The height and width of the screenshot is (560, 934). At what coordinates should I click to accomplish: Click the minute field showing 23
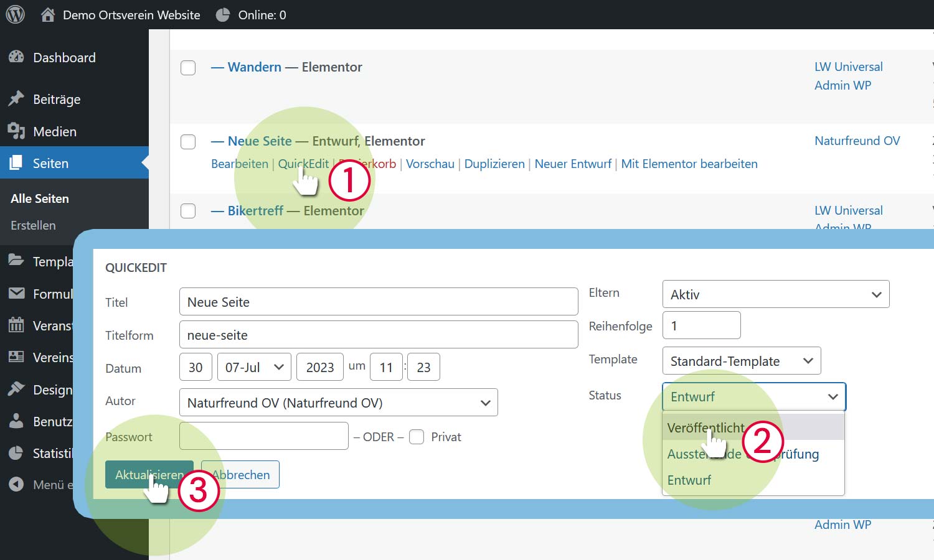423,367
